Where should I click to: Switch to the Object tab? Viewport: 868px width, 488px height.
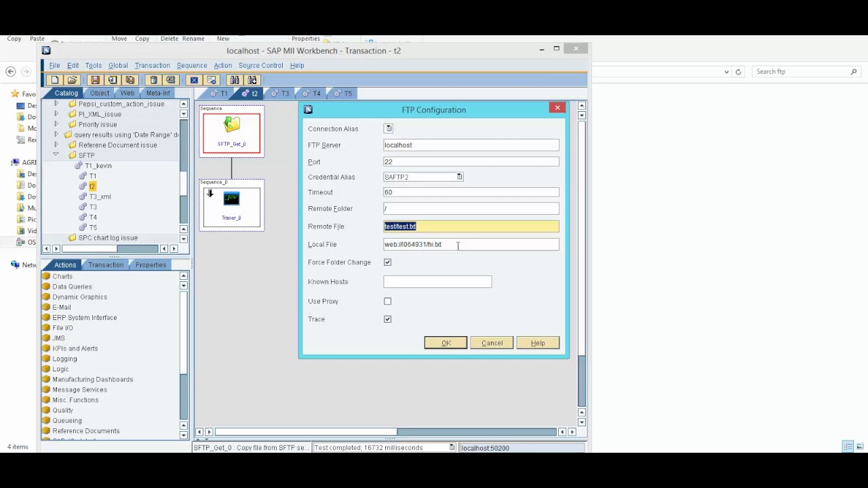100,93
